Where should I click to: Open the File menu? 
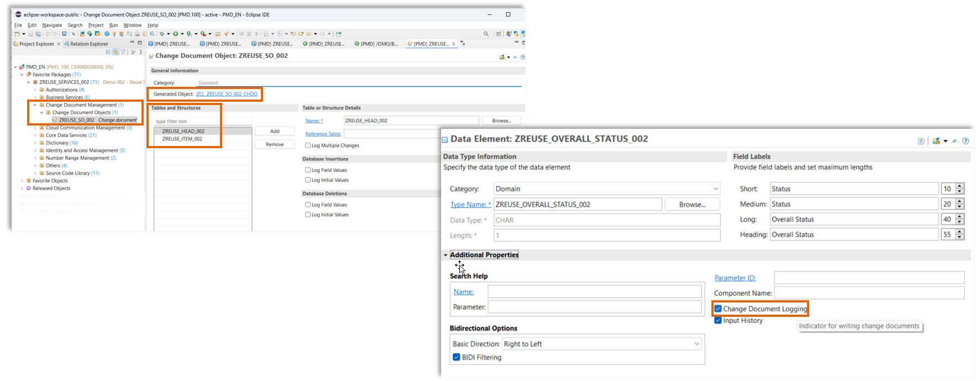coord(18,25)
